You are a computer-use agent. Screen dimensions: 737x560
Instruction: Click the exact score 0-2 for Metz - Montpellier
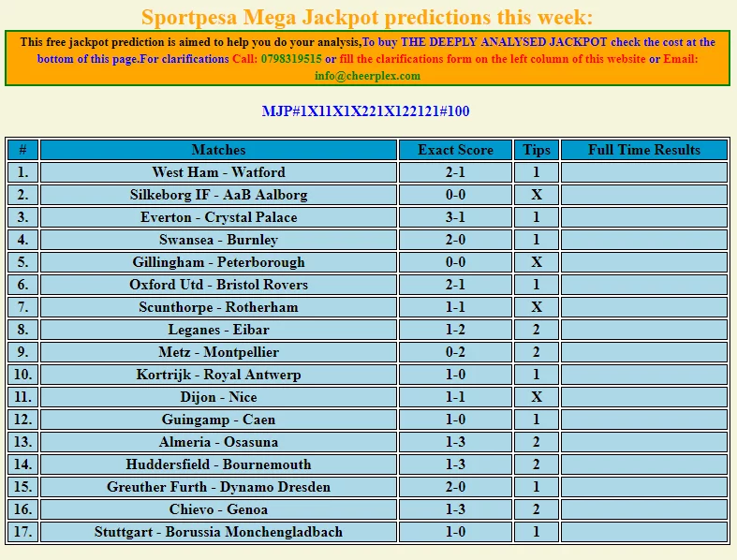tap(455, 352)
